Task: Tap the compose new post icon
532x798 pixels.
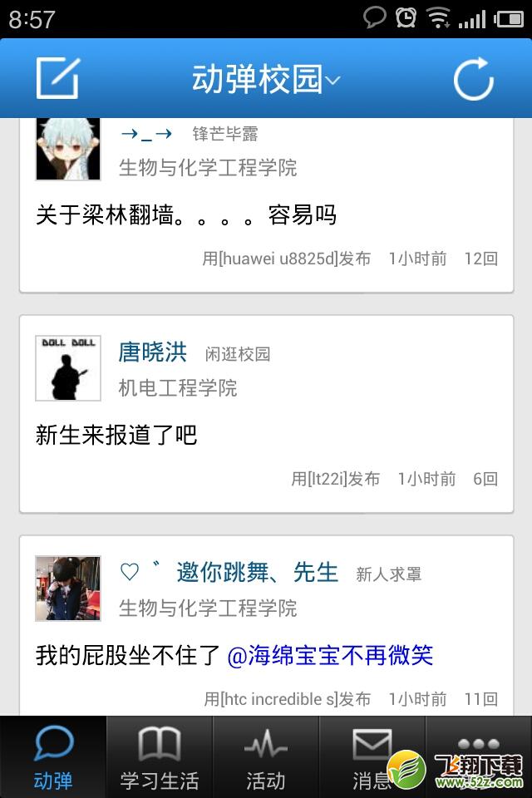Action: click(58, 78)
